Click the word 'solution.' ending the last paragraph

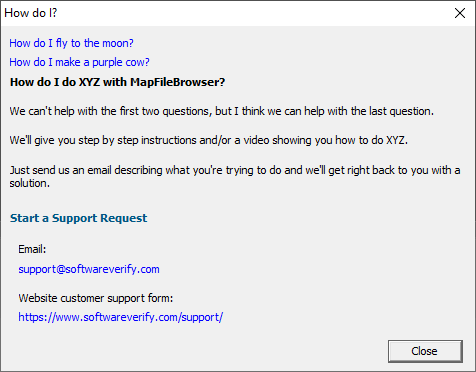pyautogui.click(x=29, y=183)
